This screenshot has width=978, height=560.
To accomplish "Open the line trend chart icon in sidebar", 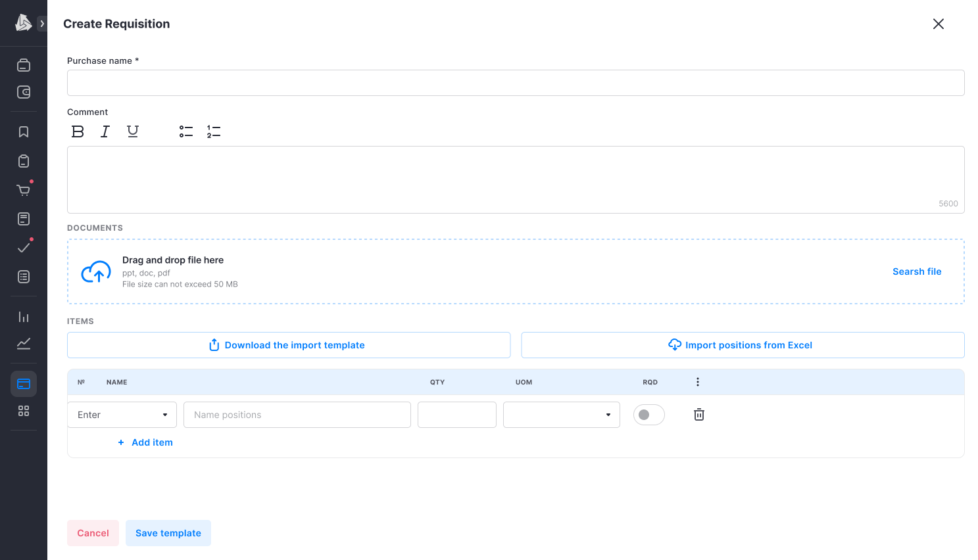I will [24, 344].
